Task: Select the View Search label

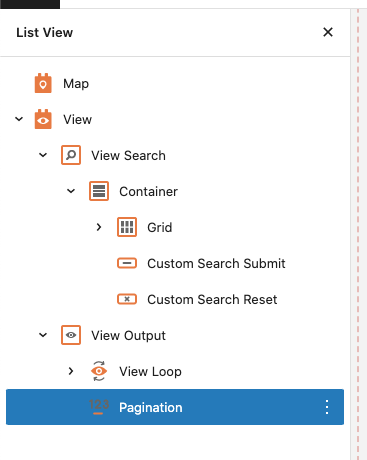Action: pyautogui.click(x=128, y=155)
